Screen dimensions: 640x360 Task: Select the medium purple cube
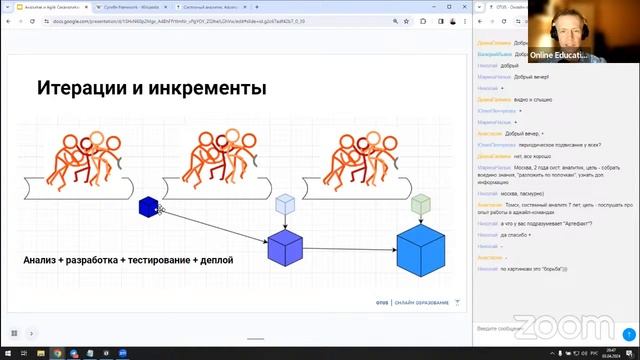(x=285, y=248)
